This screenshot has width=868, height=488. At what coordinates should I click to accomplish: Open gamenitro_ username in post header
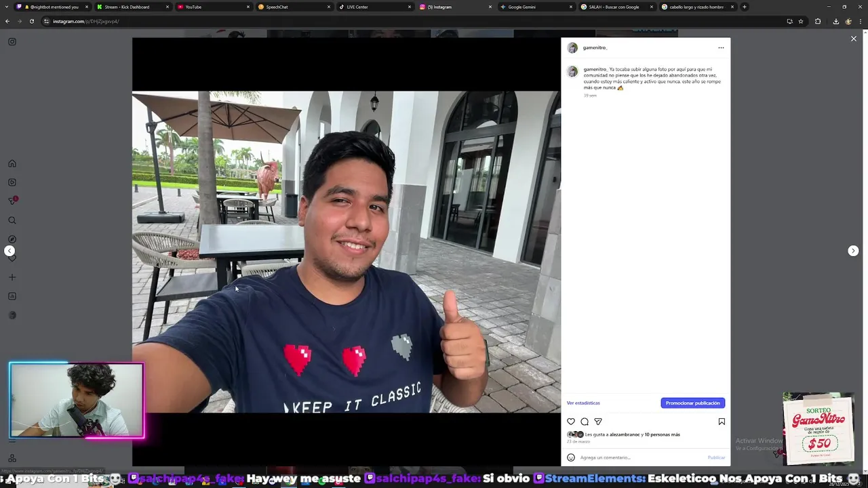(595, 47)
